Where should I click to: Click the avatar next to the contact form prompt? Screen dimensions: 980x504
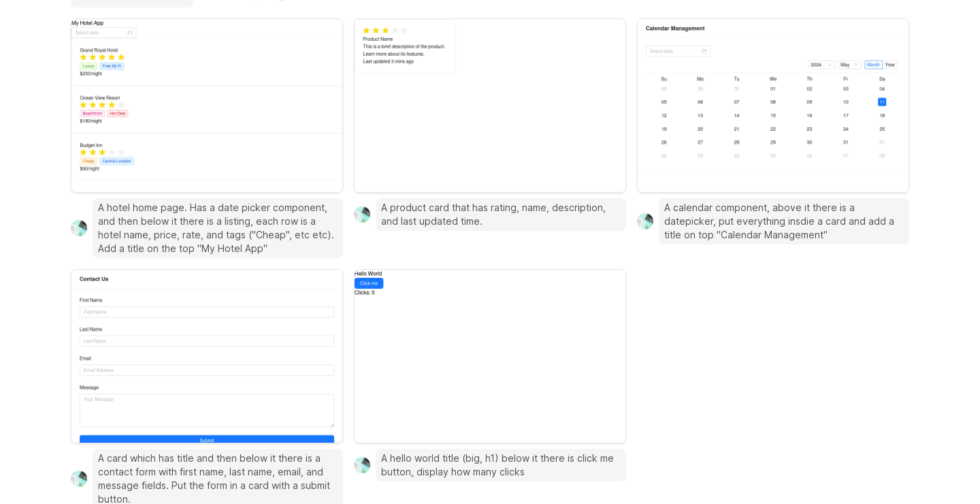coord(79,479)
